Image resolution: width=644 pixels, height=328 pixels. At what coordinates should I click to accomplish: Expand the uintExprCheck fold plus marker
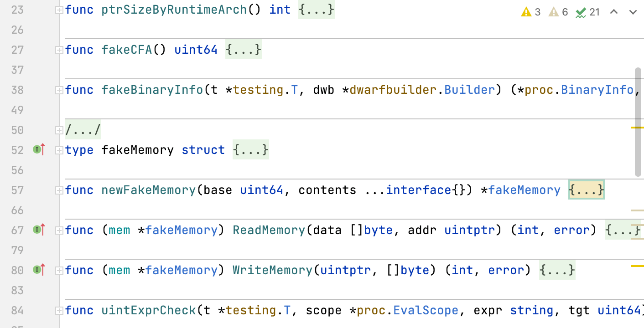[58, 310]
